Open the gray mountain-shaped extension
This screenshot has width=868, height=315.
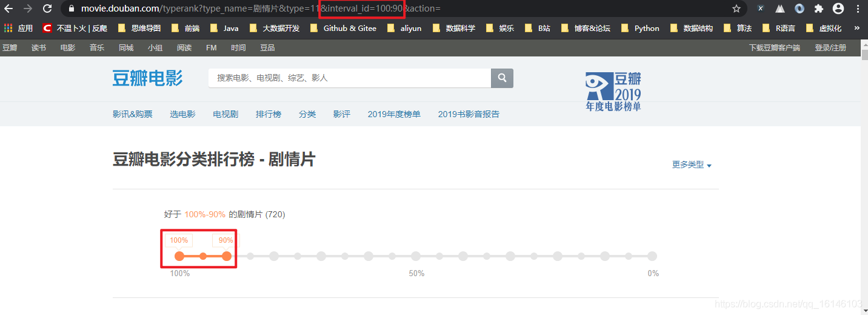click(780, 8)
